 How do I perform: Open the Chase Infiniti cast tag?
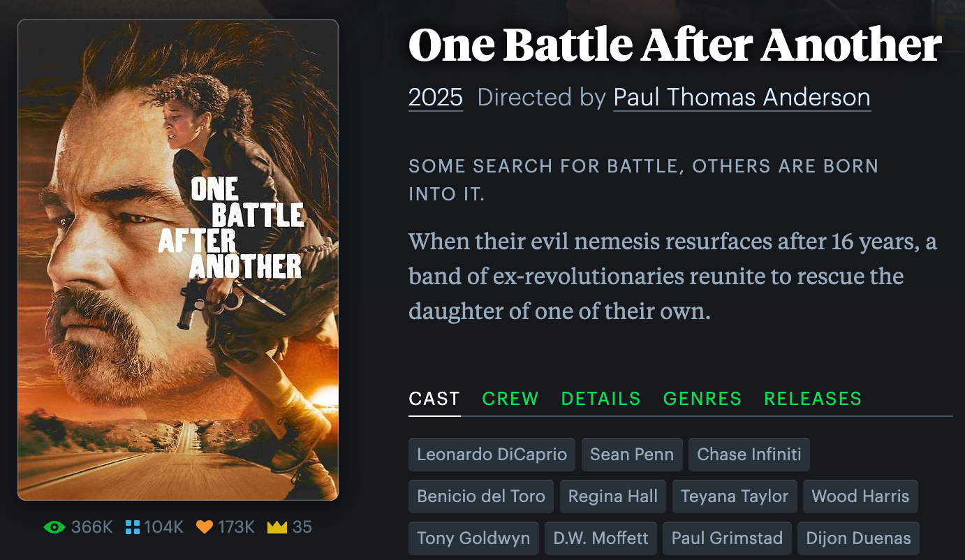749,455
